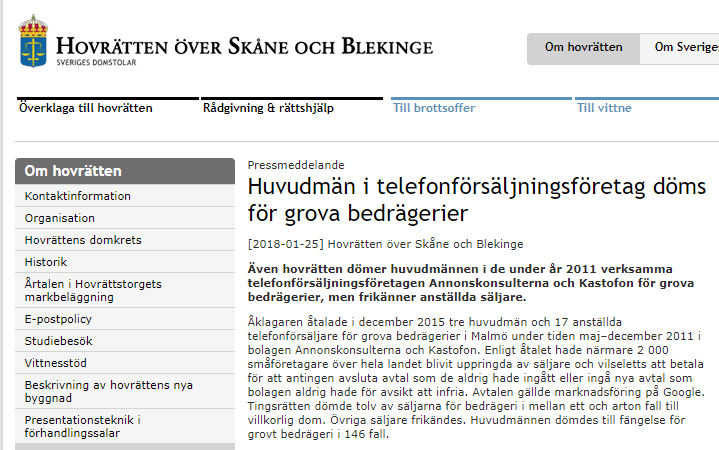719x450 pixels.
Task: Open Beskrivning av hovrättens nya byggnad link
Action: (125, 391)
